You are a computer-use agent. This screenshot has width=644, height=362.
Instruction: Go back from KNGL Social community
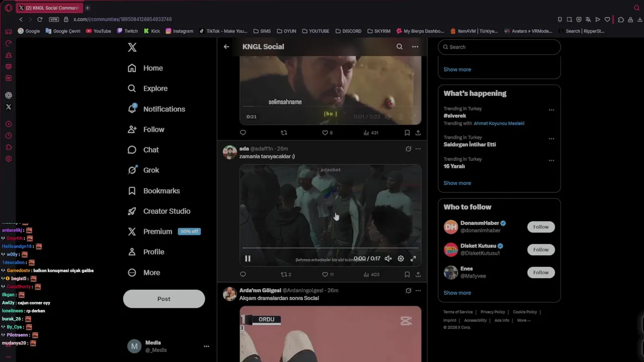(226, 47)
